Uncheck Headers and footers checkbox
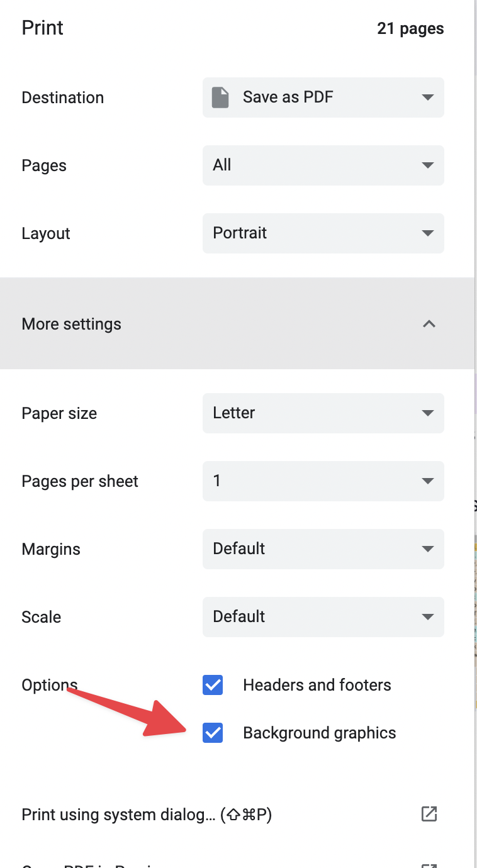Viewport: 477px width, 868px height. click(x=213, y=685)
